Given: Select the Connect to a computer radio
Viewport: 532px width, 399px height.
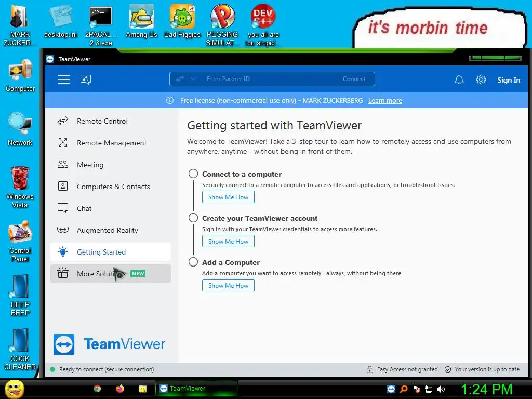Looking at the screenshot, I should (193, 174).
